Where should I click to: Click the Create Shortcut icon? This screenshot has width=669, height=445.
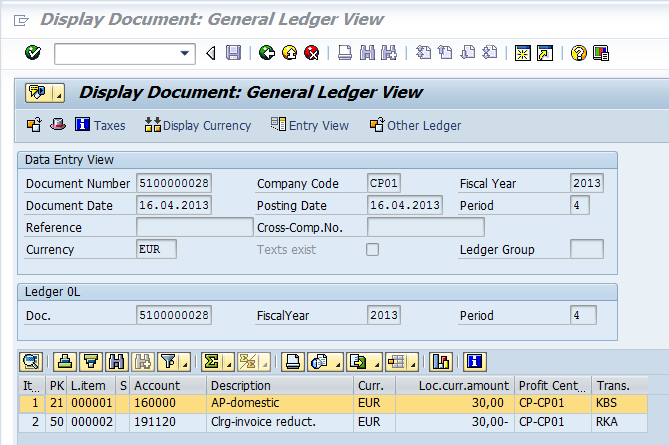(545, 53)
